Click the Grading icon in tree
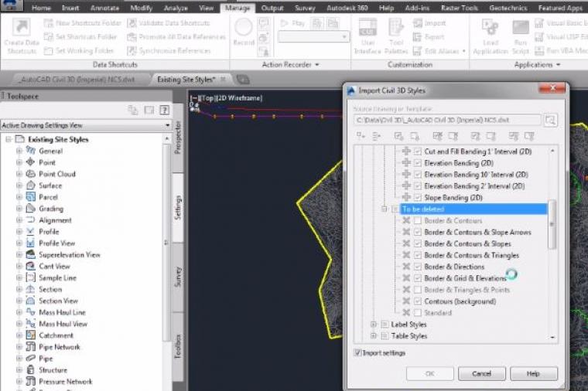 (30, 209)
